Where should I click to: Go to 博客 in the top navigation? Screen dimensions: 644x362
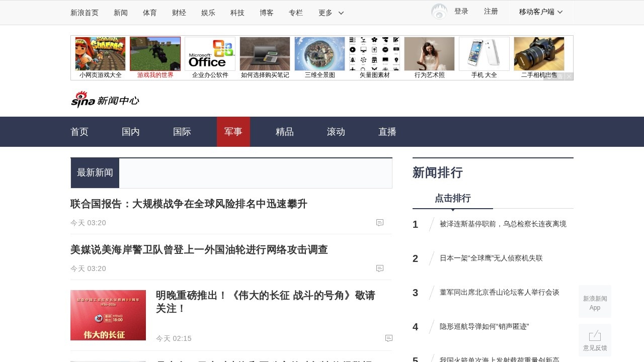click(x=267, y=13)
